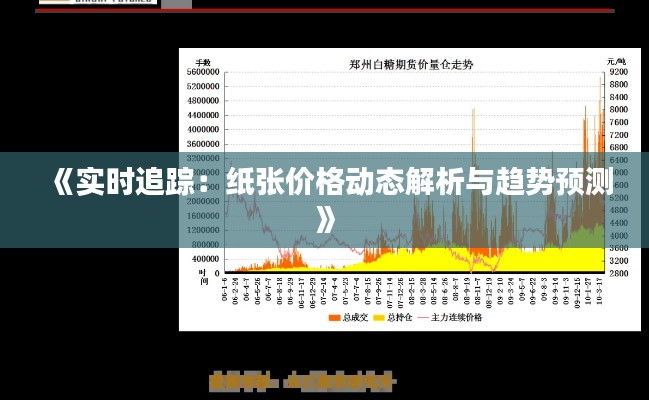
Task: Click the 400000 left axis value
Action: [205, 258]
